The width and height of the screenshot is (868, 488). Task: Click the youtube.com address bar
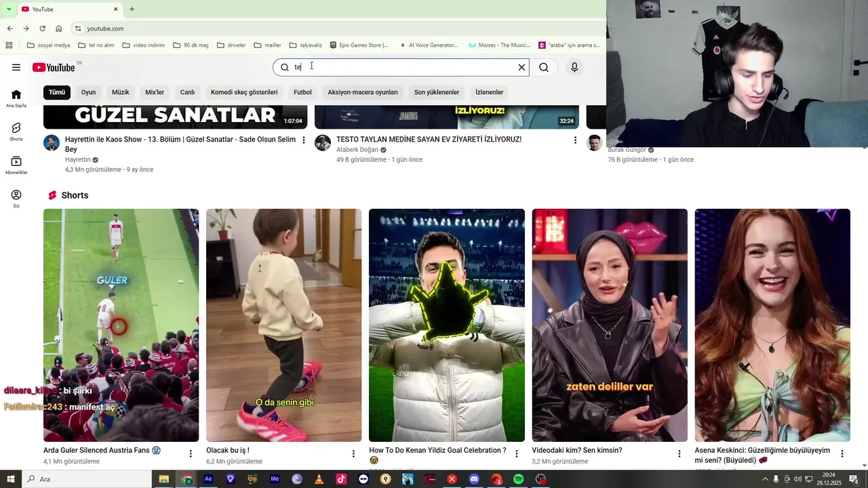(x=339, y=28)
